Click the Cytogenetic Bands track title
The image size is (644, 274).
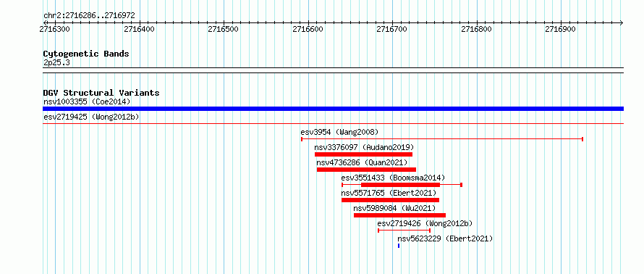tap(86, 54)
